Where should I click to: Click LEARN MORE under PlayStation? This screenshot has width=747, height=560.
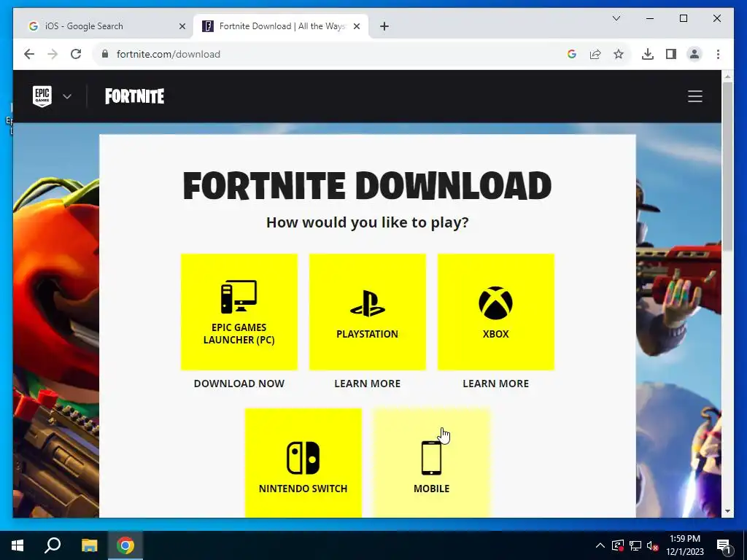[368, 384]
